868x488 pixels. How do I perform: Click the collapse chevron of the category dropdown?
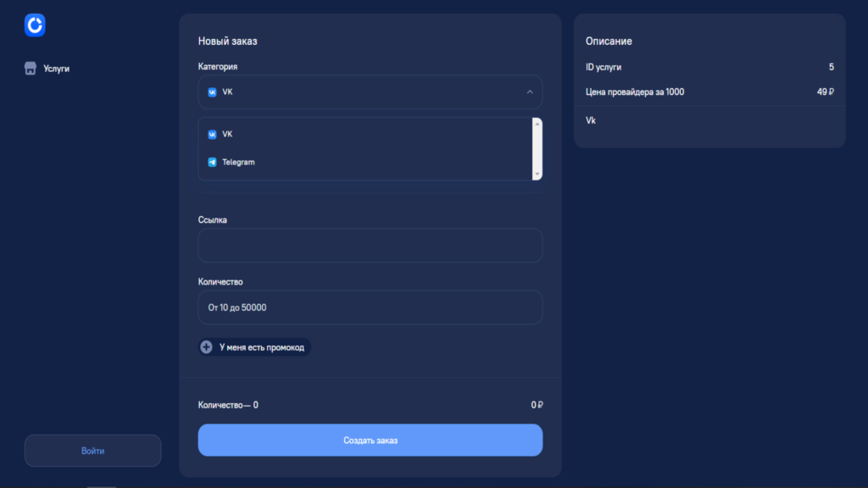pos(530,91)
